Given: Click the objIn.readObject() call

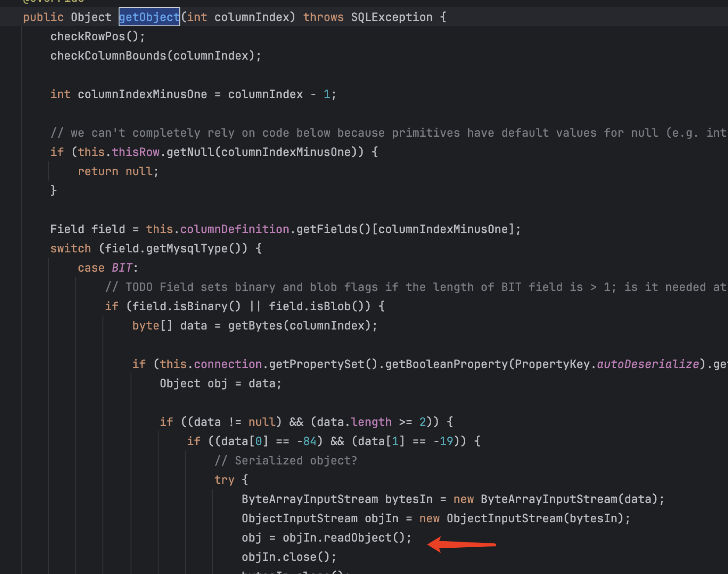Looking at the screenshot, I should pos(346,538).
